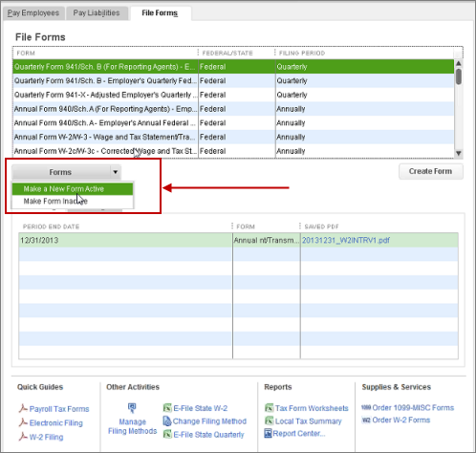Click the W2 icon beside Order W-2 Forms
Image resolution: width=476 pixels, height=453 pixels.
(366, 420)
